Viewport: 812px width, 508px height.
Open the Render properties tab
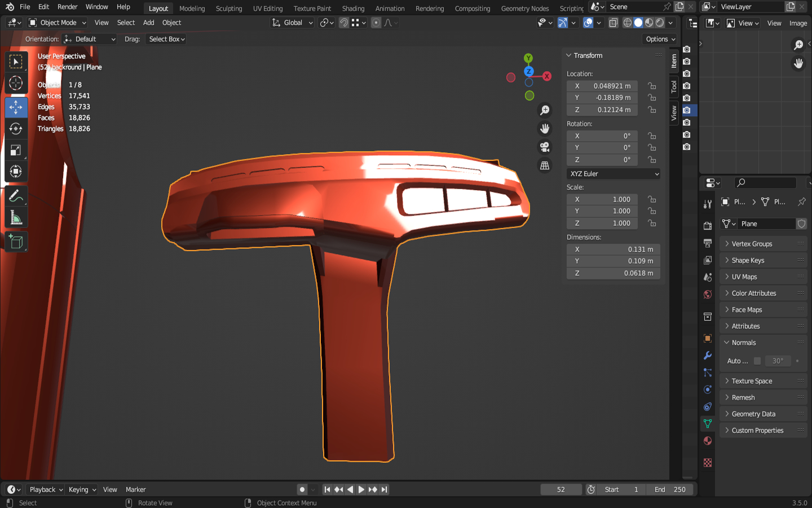coord(708,226)
